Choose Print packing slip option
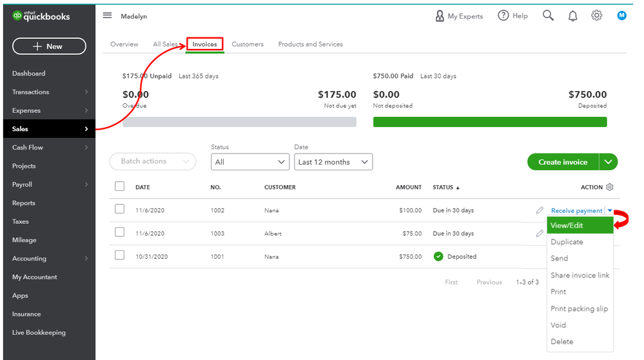The height and width of the screenshot is (360, 644). 579,308
